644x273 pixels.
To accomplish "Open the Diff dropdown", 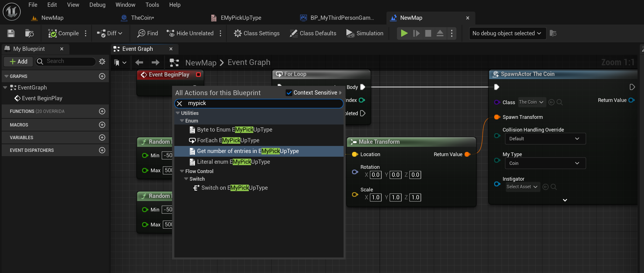I will 109,33.
